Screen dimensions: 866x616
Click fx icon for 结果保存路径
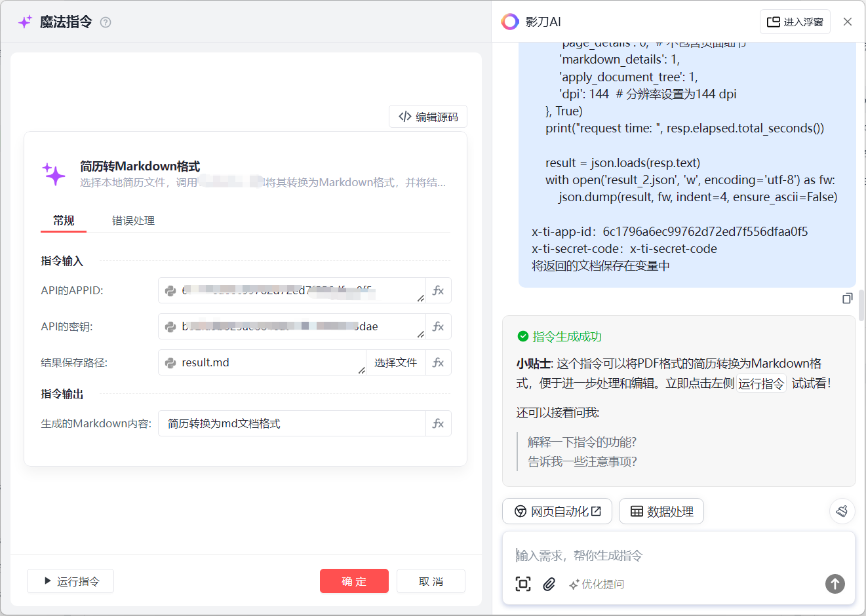(439, 362)
